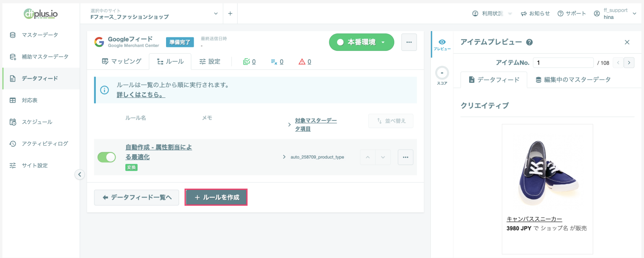644x258 pixels.
Task: Click help icon beside アイテムプレビュー
Action: tap(529, 42)
